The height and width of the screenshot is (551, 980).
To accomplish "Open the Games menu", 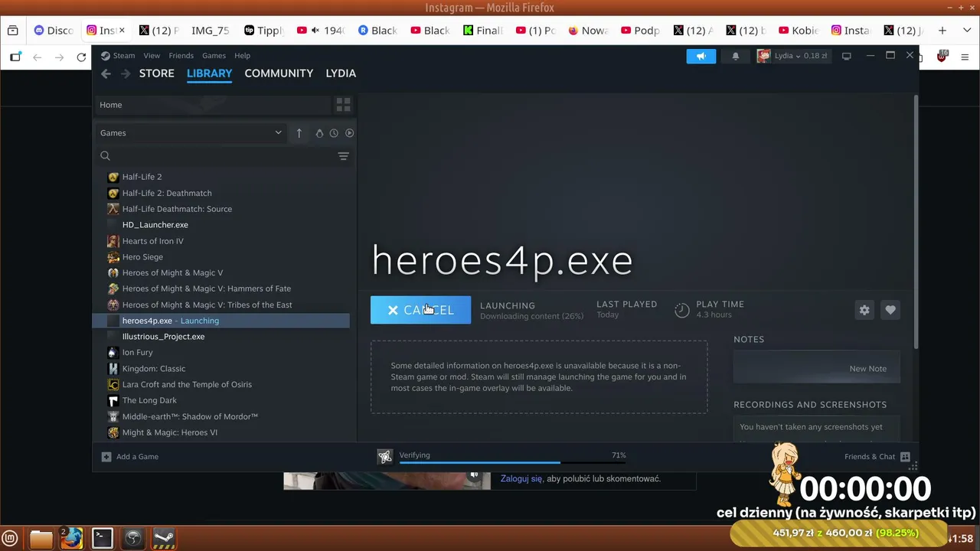I will 214,56.
